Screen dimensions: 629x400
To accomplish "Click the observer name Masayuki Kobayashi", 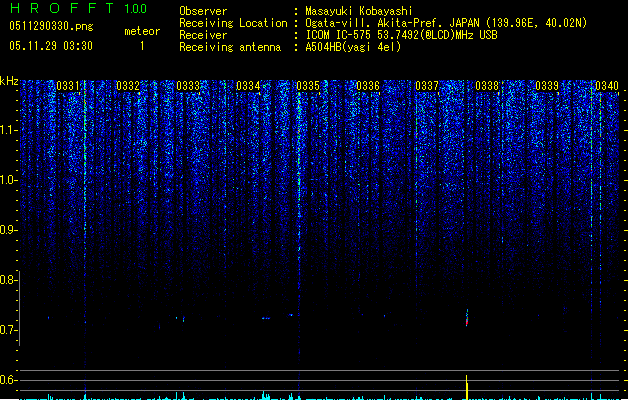I will point(359,11).
